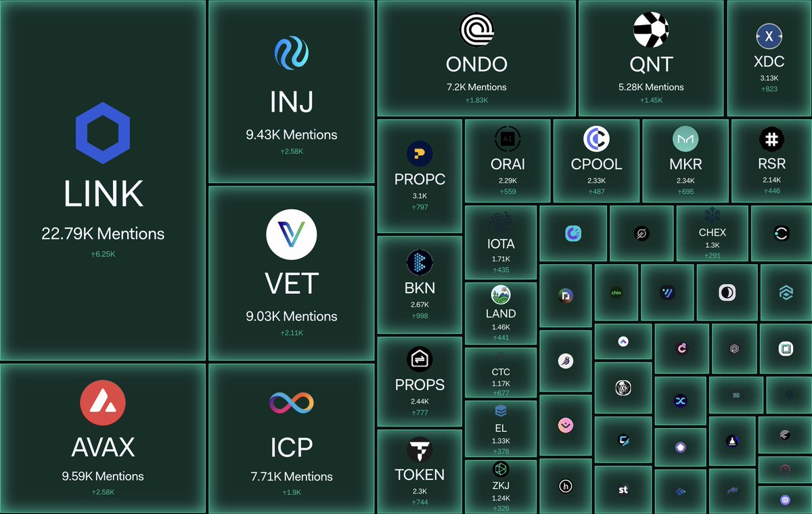
Task: Click the 'st' logo tile
Action: 623,490
